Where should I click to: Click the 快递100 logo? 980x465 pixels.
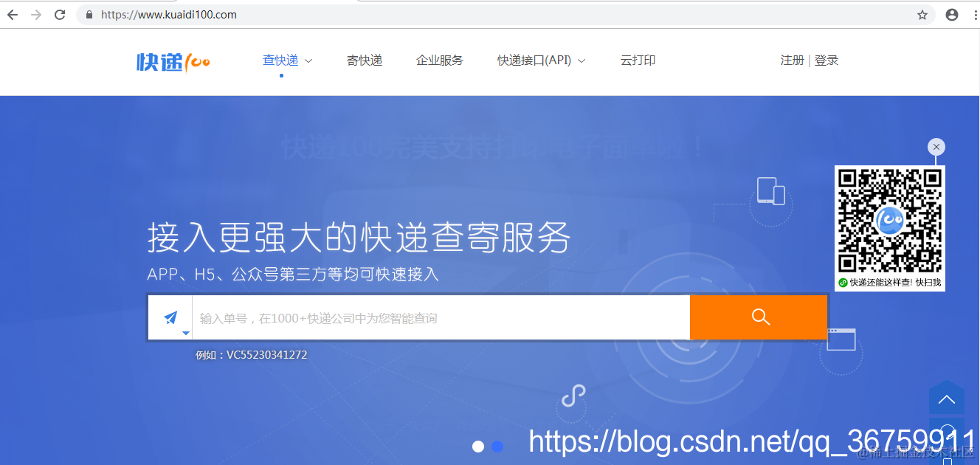tap(173, 61)
